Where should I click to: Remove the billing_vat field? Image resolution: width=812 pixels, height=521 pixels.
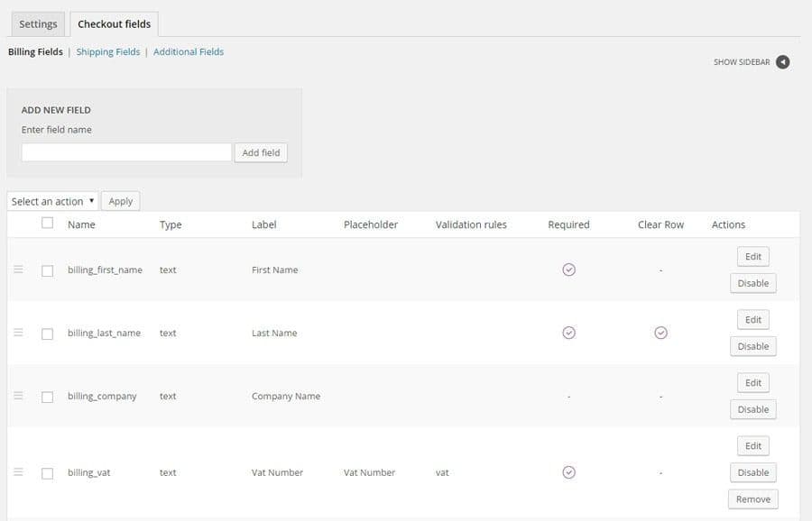coord(753,499)
